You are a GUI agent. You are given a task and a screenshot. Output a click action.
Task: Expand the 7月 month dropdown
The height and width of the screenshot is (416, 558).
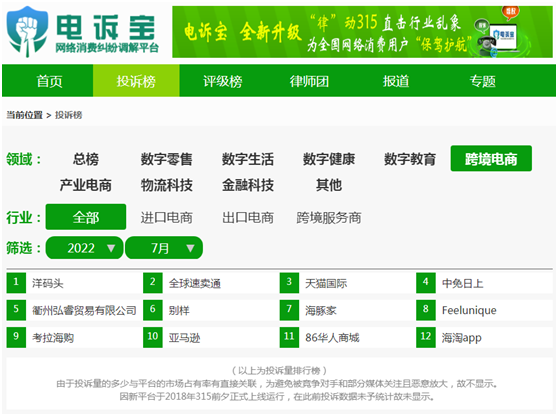(x=164, y=248)
